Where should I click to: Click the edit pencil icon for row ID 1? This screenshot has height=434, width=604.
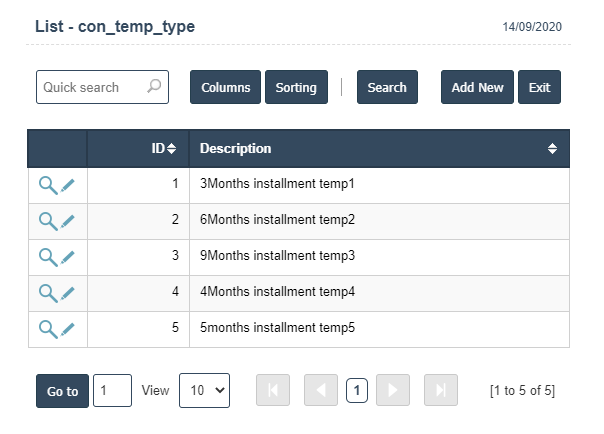point(68,185)
